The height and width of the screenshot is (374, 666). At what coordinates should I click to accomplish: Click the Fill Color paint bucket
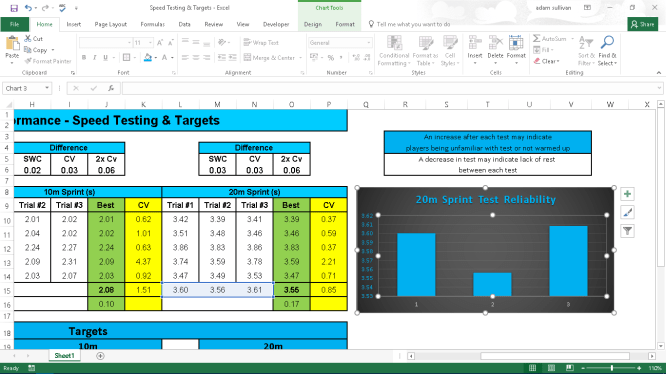pos(147,58)
